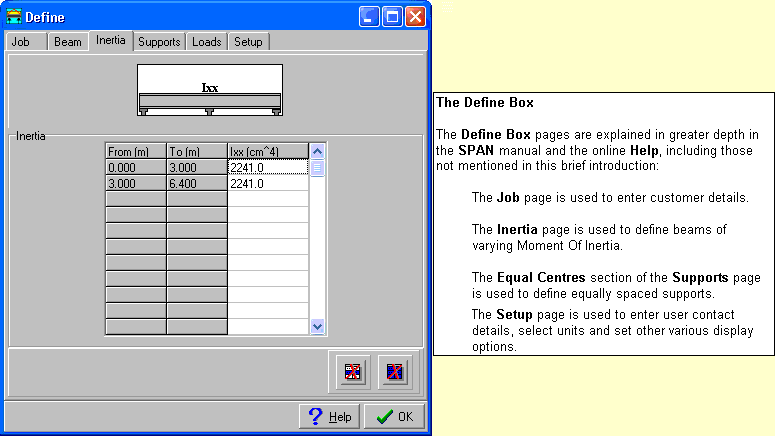Click the table's vertical scrollbar thumb
Viewport: 775px width, 436px height.
click(318, 168)
